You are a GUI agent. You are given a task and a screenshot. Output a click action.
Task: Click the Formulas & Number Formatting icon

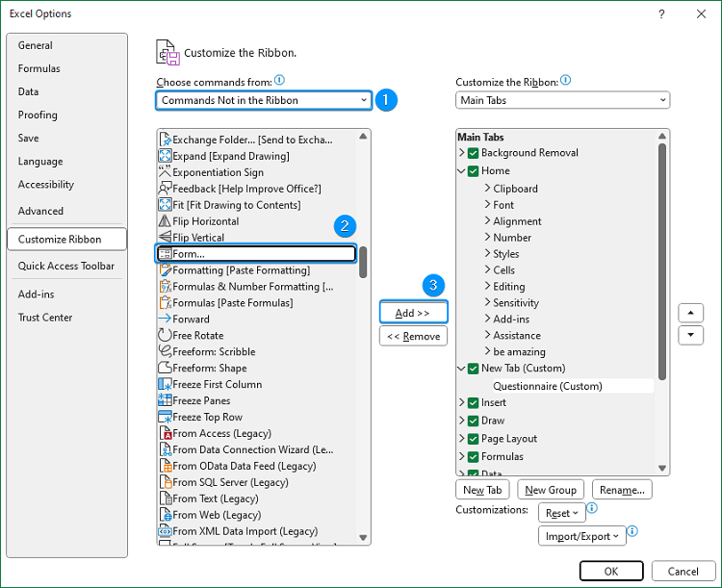click(x=165, y=287)
